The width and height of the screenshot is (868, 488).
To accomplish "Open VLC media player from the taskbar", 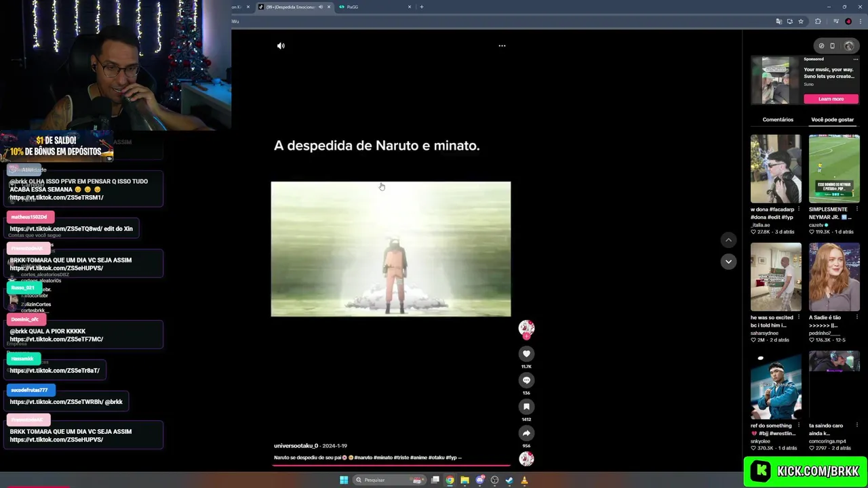I will click(524, 480).
